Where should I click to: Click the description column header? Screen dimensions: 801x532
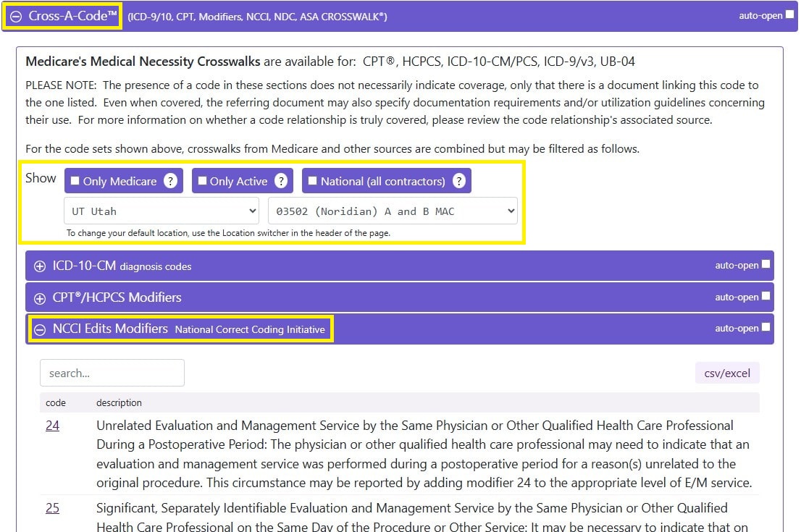pyautogui.click(x=119, y=403)
